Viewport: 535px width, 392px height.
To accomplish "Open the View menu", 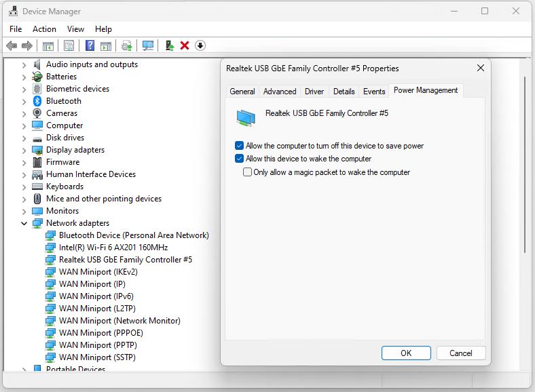I will coord(75,29).
